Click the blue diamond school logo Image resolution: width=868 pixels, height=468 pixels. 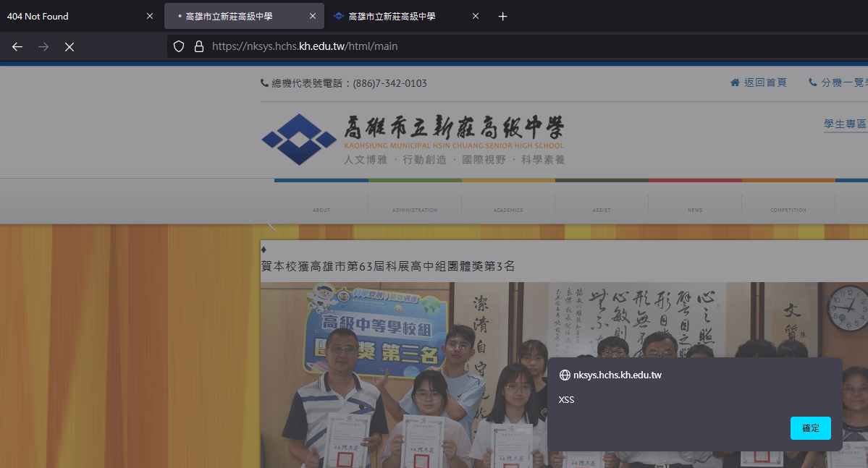click(x=299, y=140)
